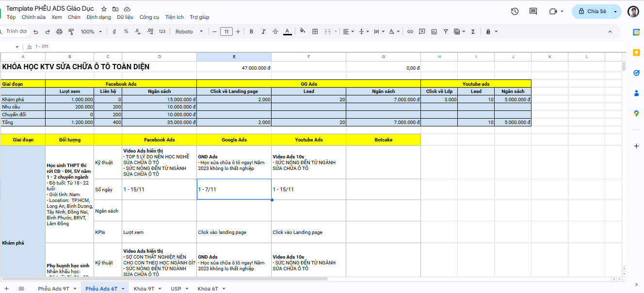This screenshot has height=293, width=644.
Task: Click the formula bar showing 1 - 7/11
Action: click(x=329, y=46)
